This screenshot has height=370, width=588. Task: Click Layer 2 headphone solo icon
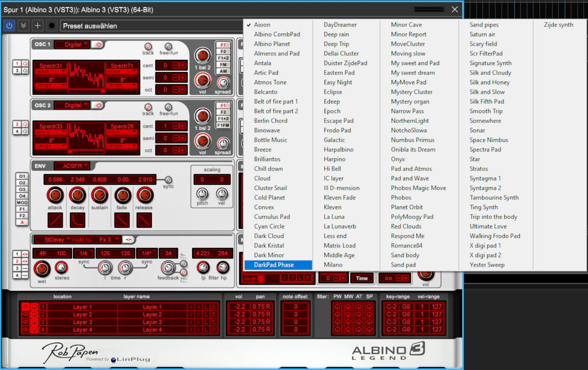[34, 315]
